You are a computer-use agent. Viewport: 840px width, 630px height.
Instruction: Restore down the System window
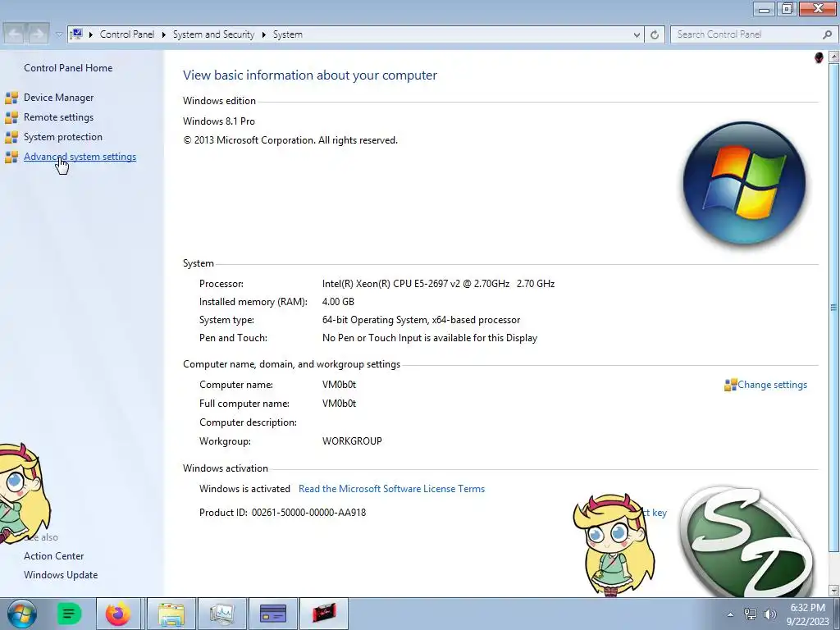(787, 9)
